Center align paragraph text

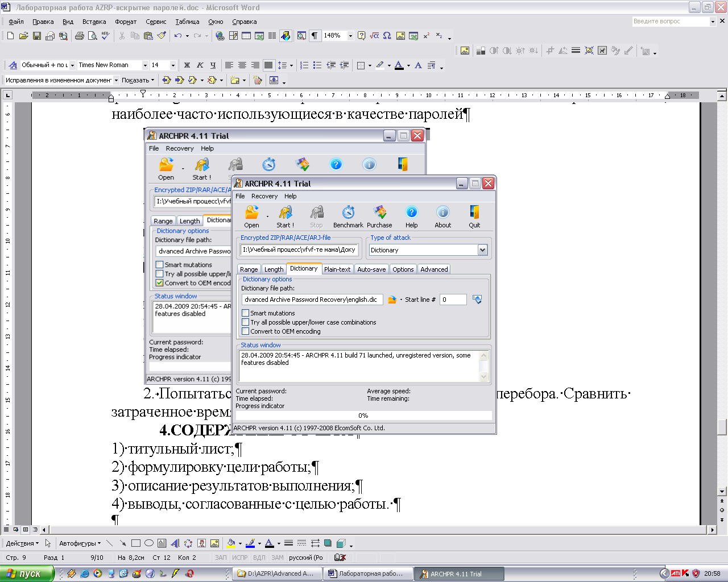coord(242,65)
